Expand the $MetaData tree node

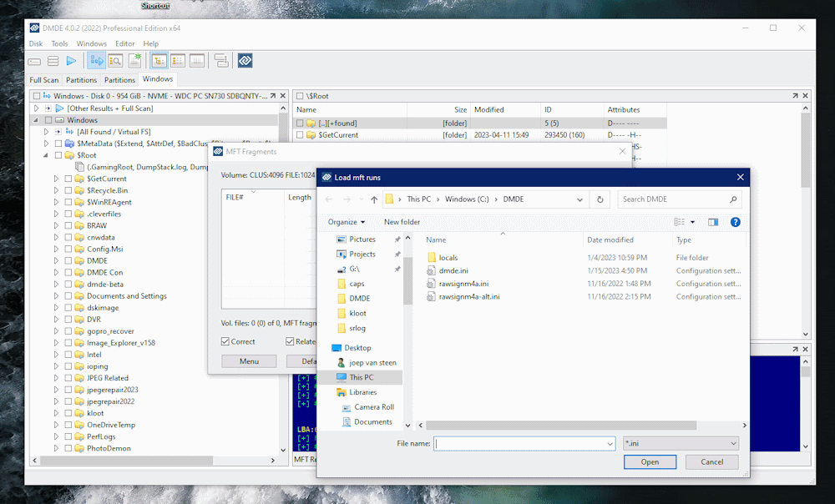pos(46,144)
